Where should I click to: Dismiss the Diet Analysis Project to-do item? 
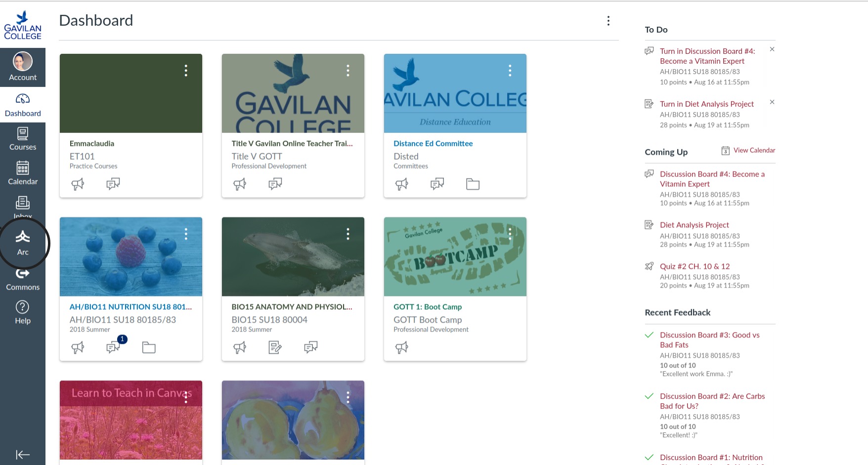(772, 102)
